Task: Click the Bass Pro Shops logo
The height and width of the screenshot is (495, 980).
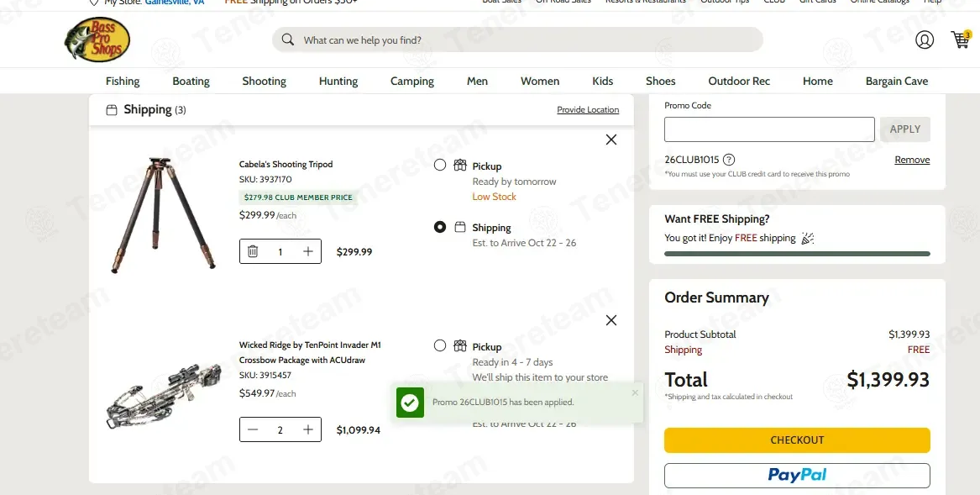Action: click(97, 39)
